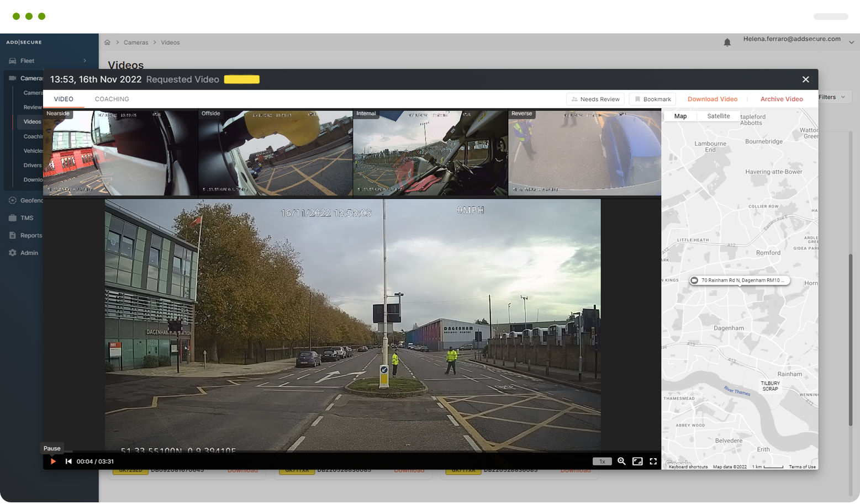Click the AddSecure logo
The width and height of the screenshot is (860, 504).
coord(24,42)
